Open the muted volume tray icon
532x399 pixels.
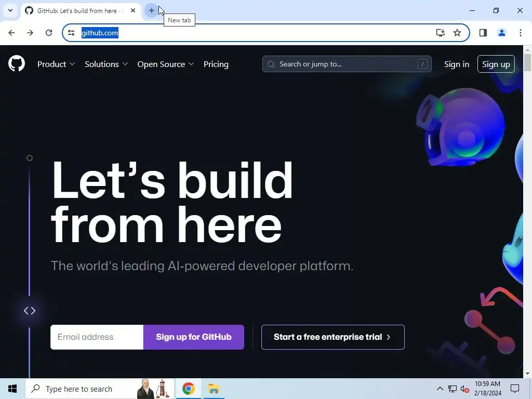point(465,389)
